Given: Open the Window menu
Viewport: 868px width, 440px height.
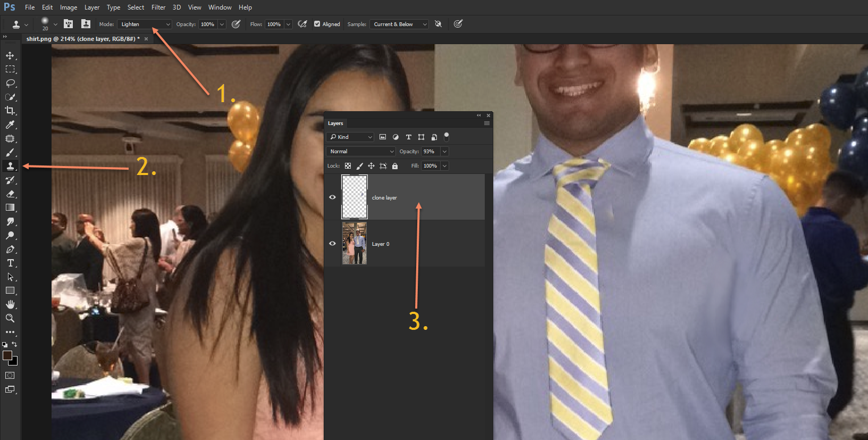Looking at the screenshot, I should [x=220, y=7].
